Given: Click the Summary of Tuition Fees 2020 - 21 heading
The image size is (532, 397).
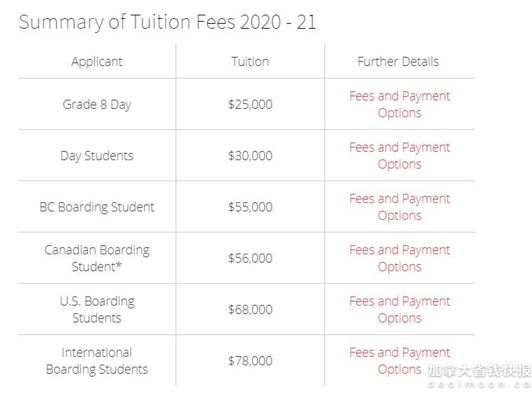Looking at the screenshot, I should tap(168, 22).
